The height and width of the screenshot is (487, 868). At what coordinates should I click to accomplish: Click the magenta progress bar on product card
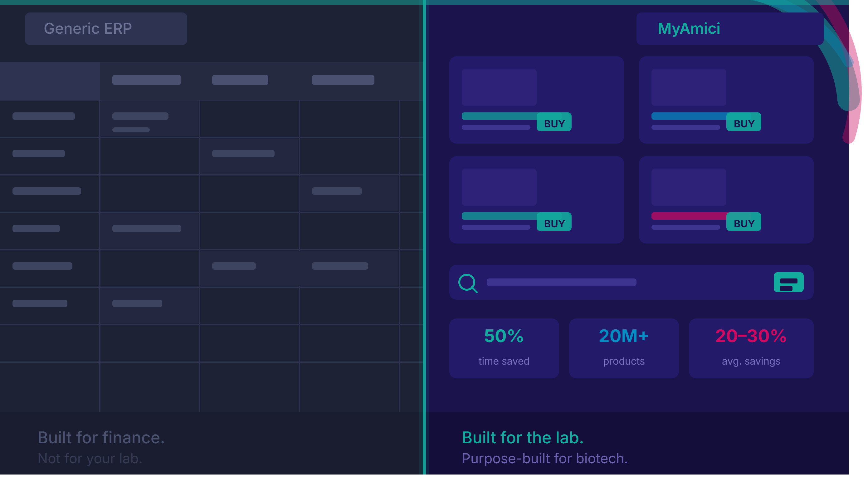[689, 216]
